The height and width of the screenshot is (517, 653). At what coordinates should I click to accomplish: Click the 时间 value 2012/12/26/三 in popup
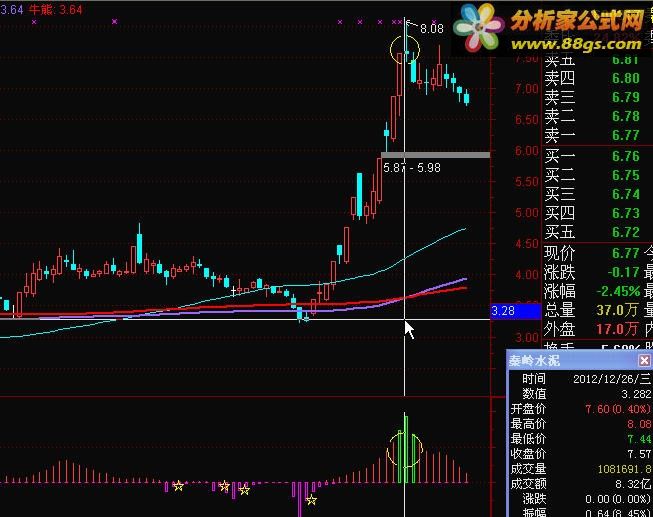[x=612, y=379]
